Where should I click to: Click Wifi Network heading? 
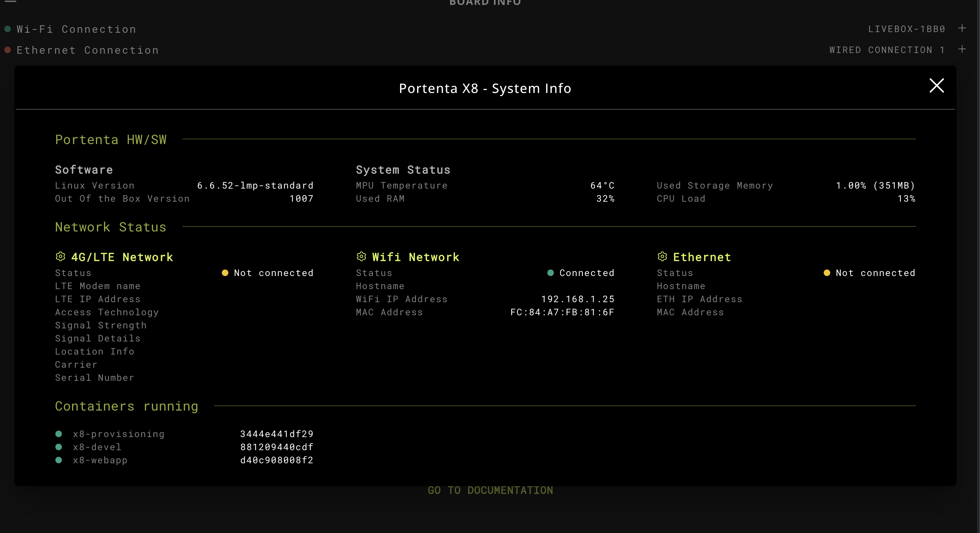pyautogui.click(x=415, y=257)
